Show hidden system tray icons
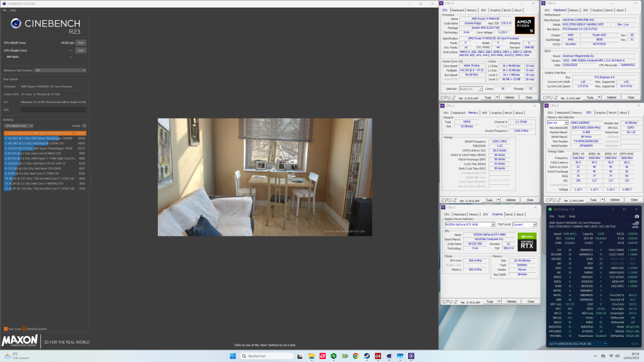This screenshot has height=362, width=644. pyautogui.click(x=595, y=356)
